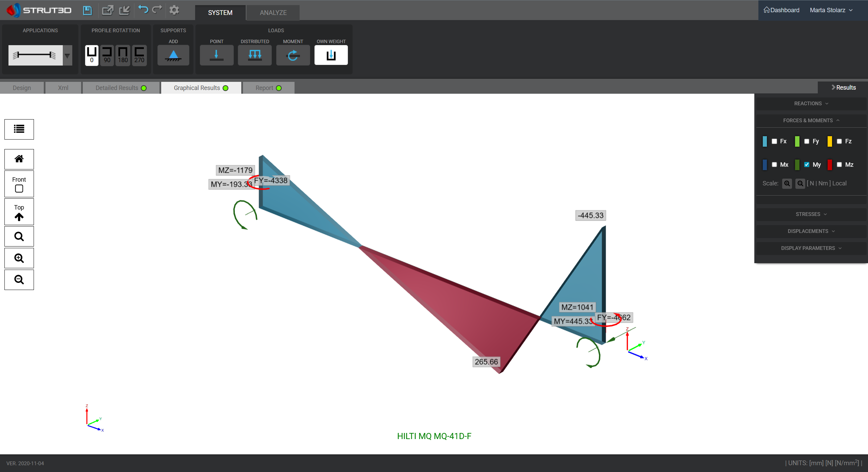Enable the Mz moment checkbox
This screenshot has height=472, width=868.
pyautogui.click(x=839, y=165)
